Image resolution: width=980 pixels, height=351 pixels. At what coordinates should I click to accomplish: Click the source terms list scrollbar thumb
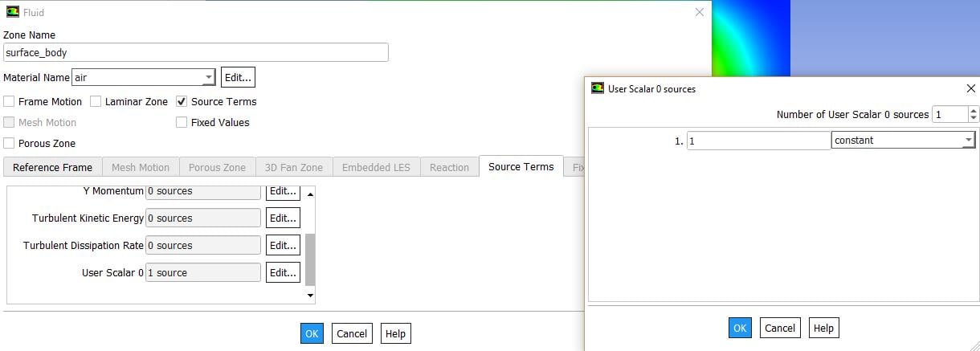pos(311,260)
